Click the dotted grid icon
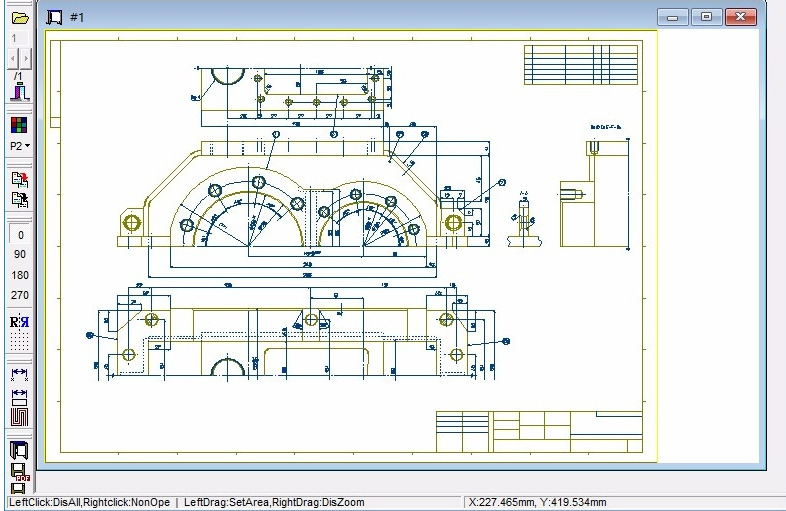Viewport: 786px width, 511px height. [19, 341]
